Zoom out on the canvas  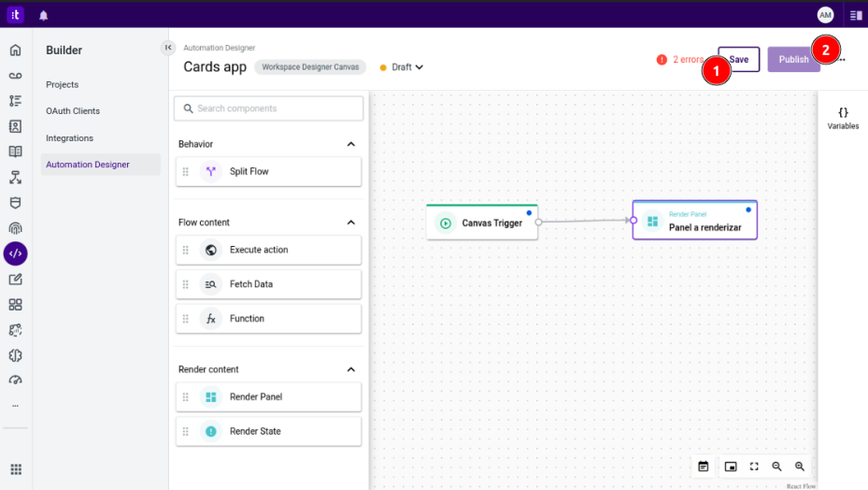pos(776,467)
